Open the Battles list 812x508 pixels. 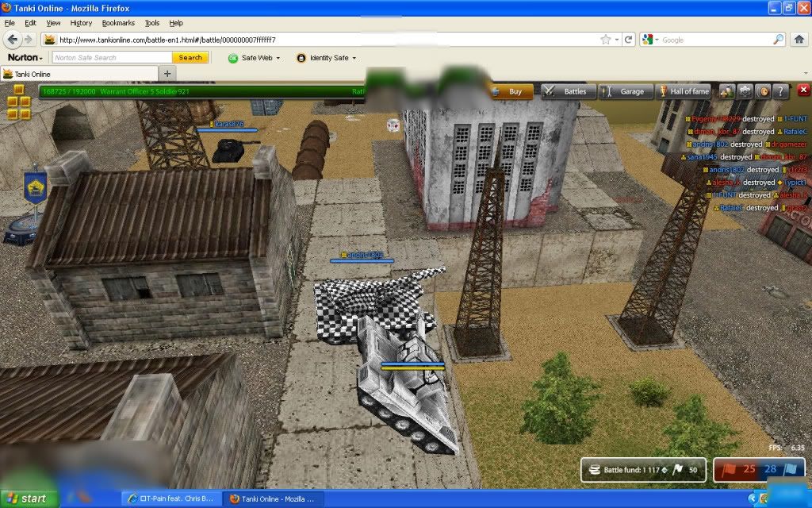click(566, 91)
